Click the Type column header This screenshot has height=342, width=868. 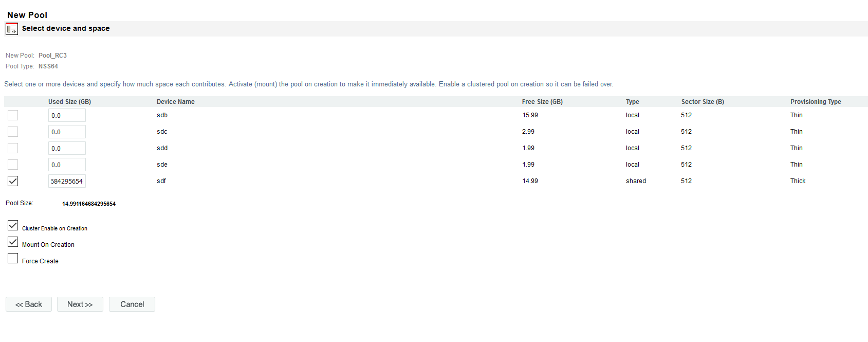tap(633, 102)
